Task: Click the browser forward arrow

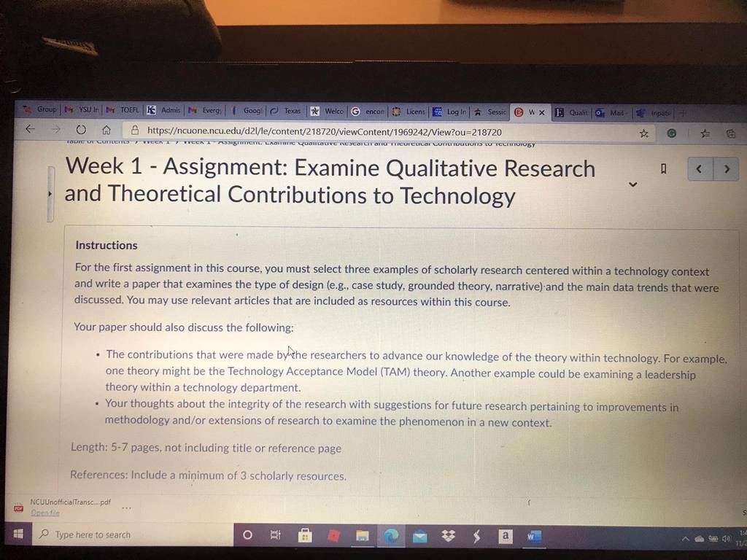Action: pos(55,129)
